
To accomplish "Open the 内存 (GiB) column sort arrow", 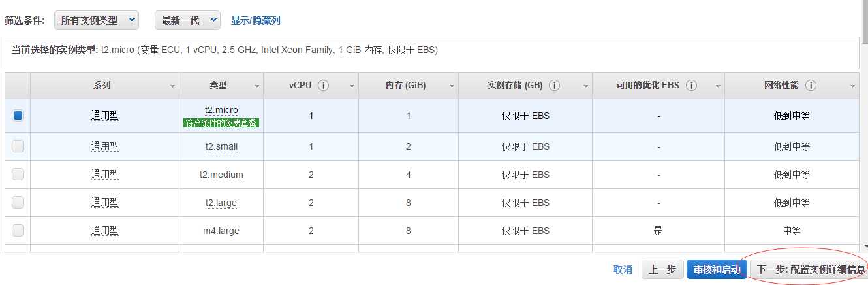I will click(x=452, y=86).
